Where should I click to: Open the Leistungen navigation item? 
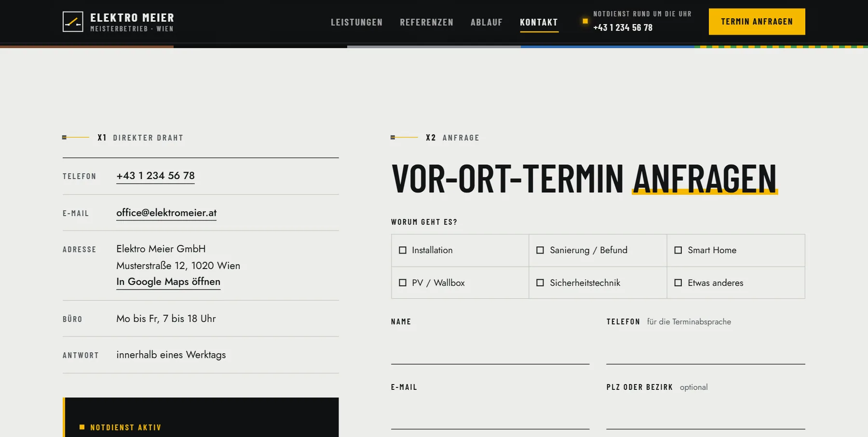(x=356, y=22)
